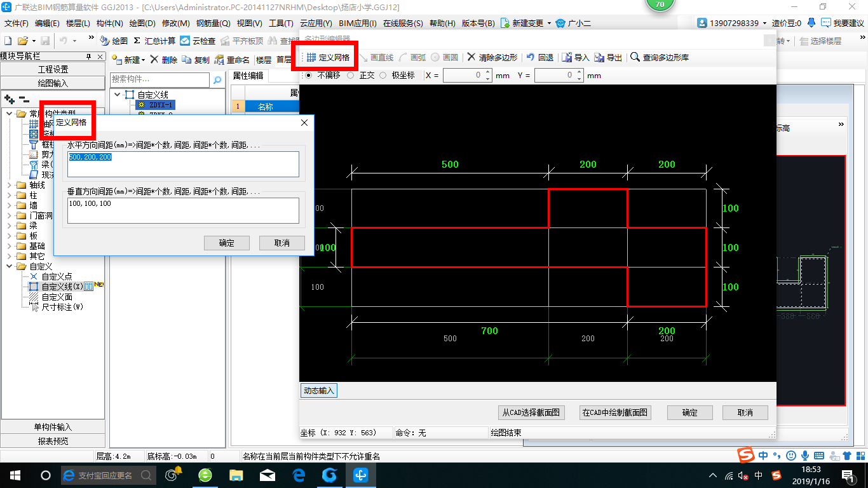
Task: Click the vertical spacing input with 100,100,100
Action: point(183,210)
